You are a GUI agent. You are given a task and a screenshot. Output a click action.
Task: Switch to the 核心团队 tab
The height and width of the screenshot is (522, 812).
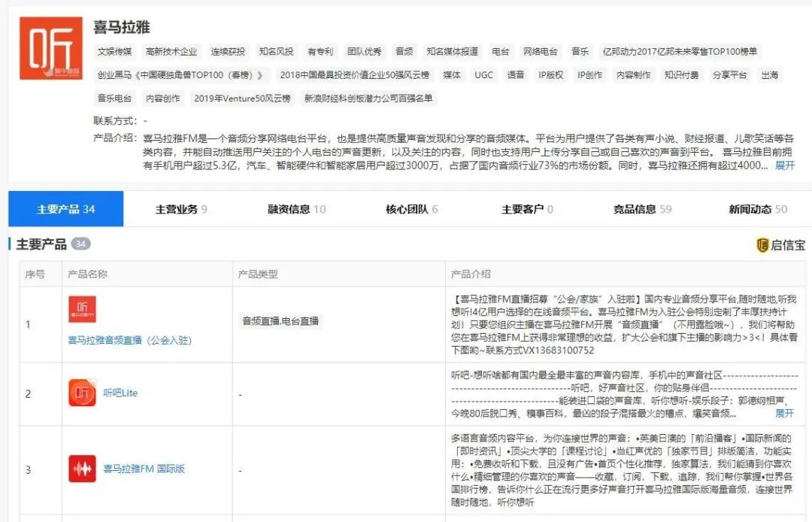click(412, 209)
